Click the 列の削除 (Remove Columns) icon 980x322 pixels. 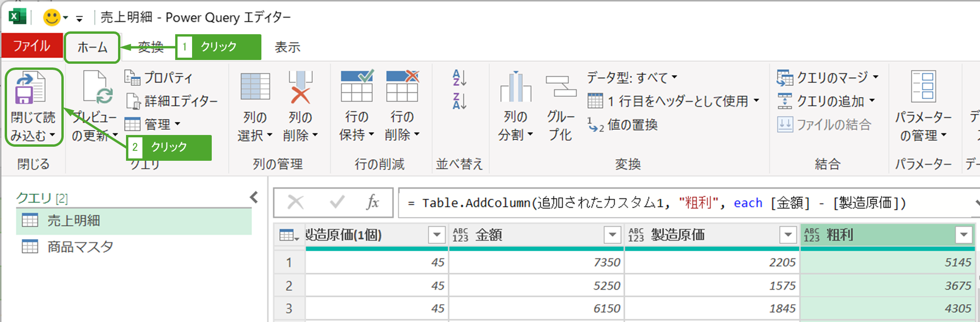click(300, 88)
